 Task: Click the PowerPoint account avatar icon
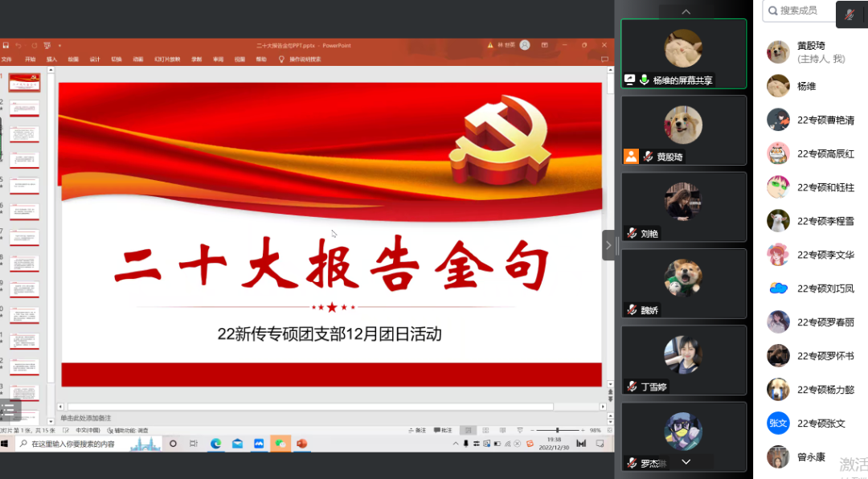(525, 45)
